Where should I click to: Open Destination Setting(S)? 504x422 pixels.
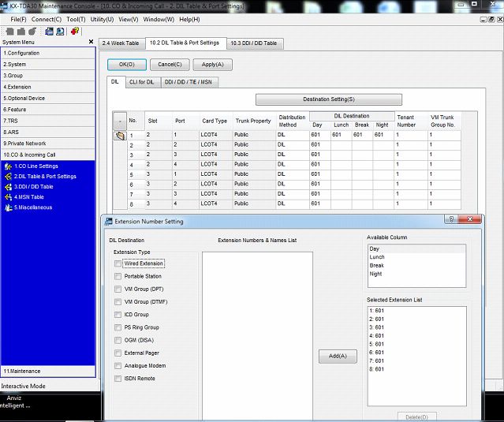click(328, 99)
